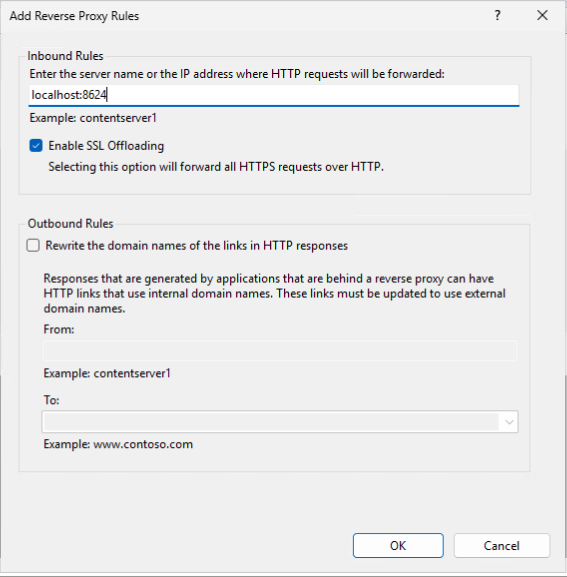Click the Rewrite domain names label text

(196, 245)
